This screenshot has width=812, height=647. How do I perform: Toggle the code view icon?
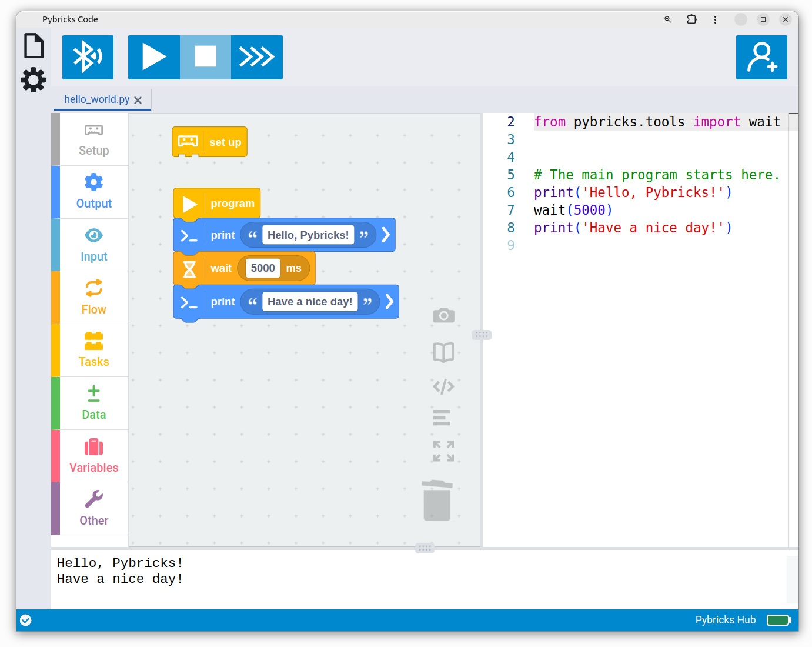443,386
